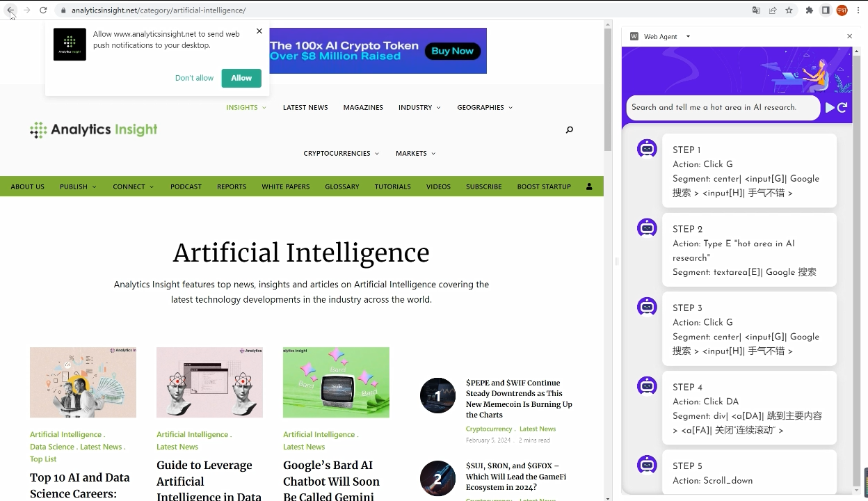Open the Chrome profile avatar

[x=842, y=10]
